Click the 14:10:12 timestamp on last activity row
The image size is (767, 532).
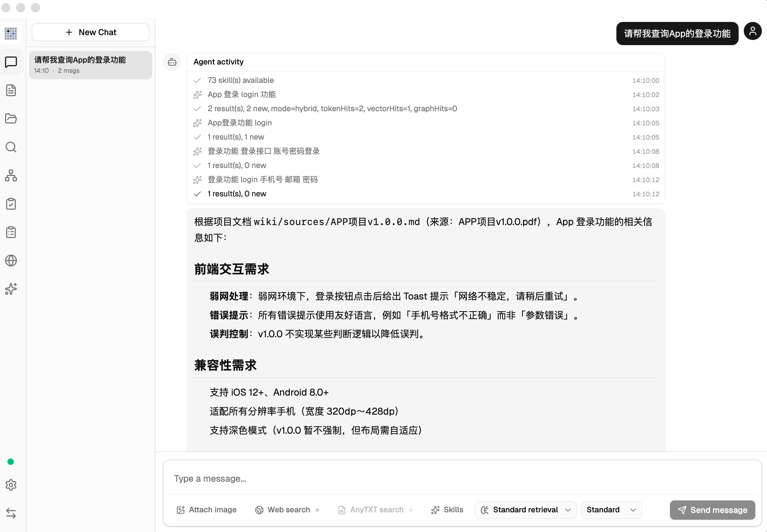(646, 194)
